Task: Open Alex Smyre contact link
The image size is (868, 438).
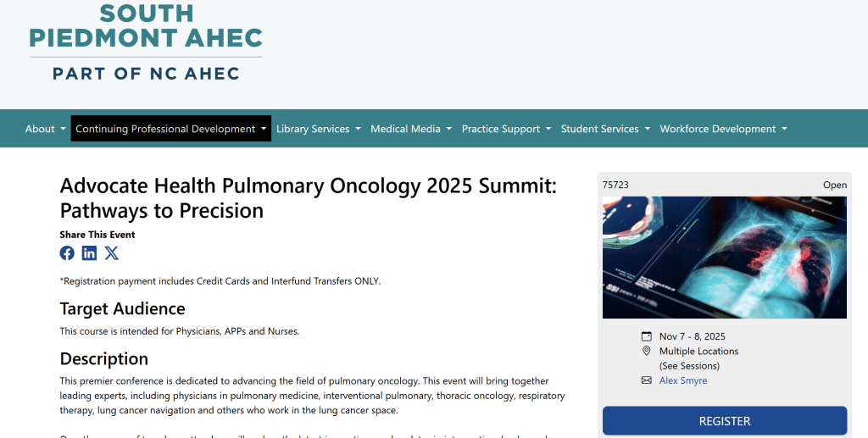Action: (682, 380)
